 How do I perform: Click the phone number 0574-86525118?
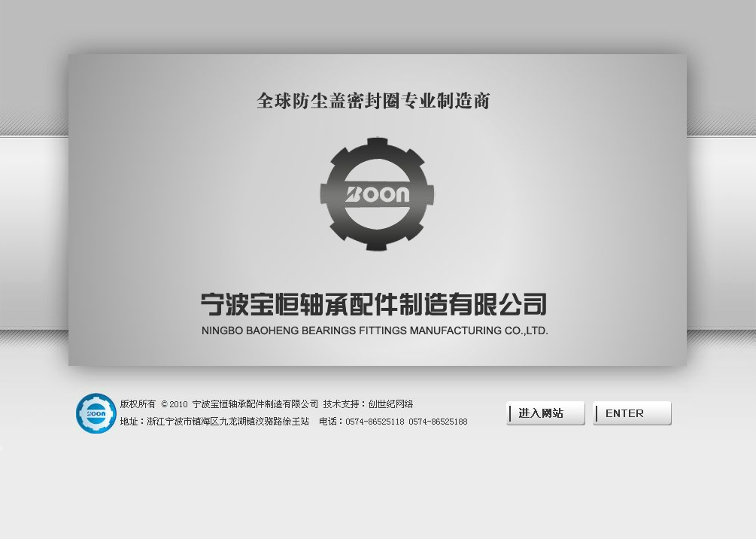point(375,422)
